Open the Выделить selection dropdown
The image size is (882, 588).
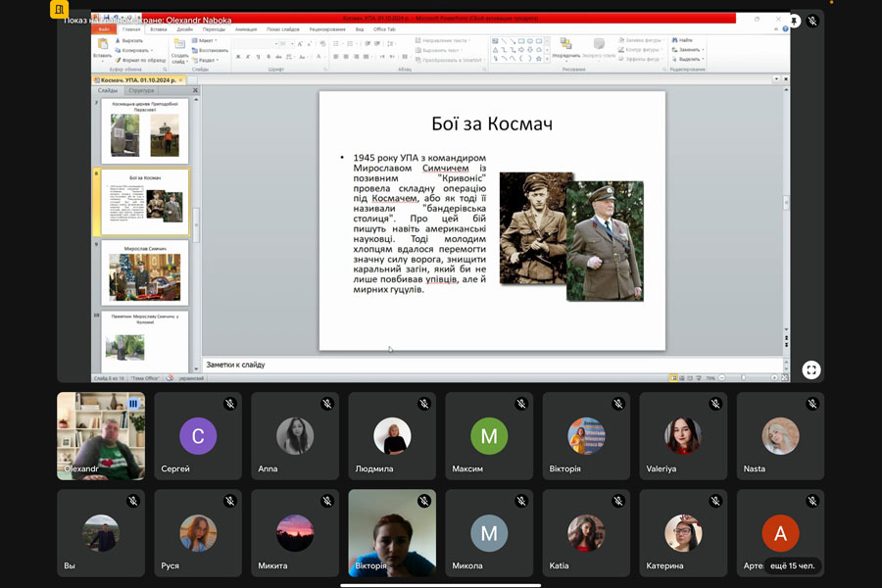690,59
